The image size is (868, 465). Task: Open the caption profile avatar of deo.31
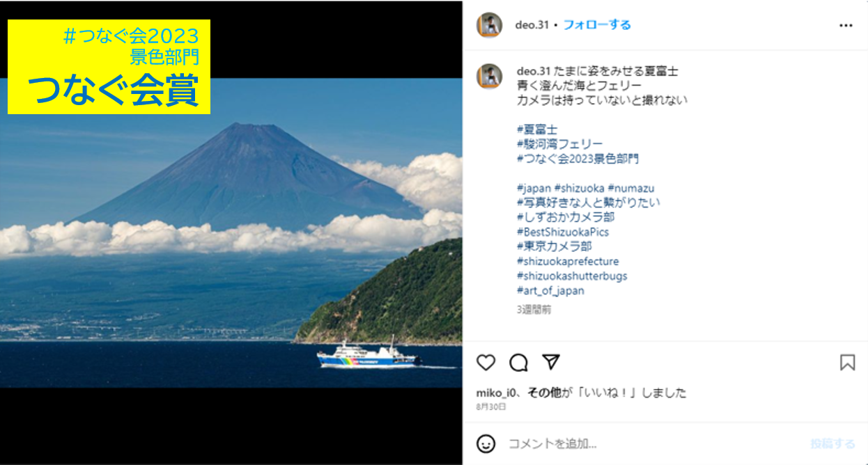click(x=489, y=76)
